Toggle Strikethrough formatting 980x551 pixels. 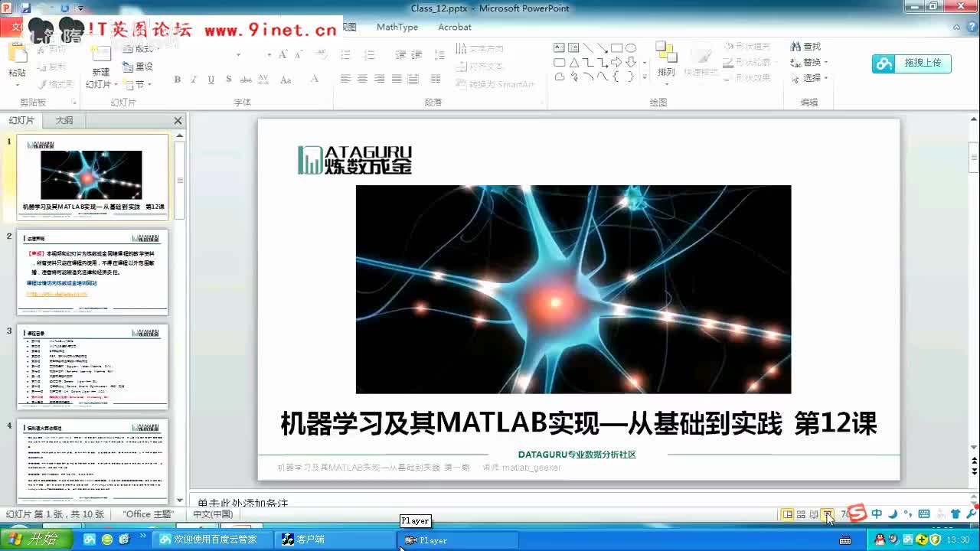[x=245, y=80]
